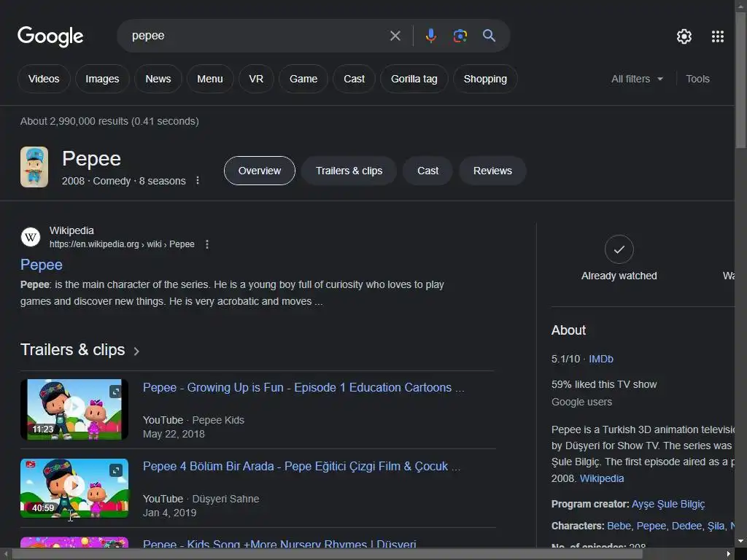The width and height of the screenshot is (747, 560).
Task: Clear the search box with X
Action: point(395,36)
